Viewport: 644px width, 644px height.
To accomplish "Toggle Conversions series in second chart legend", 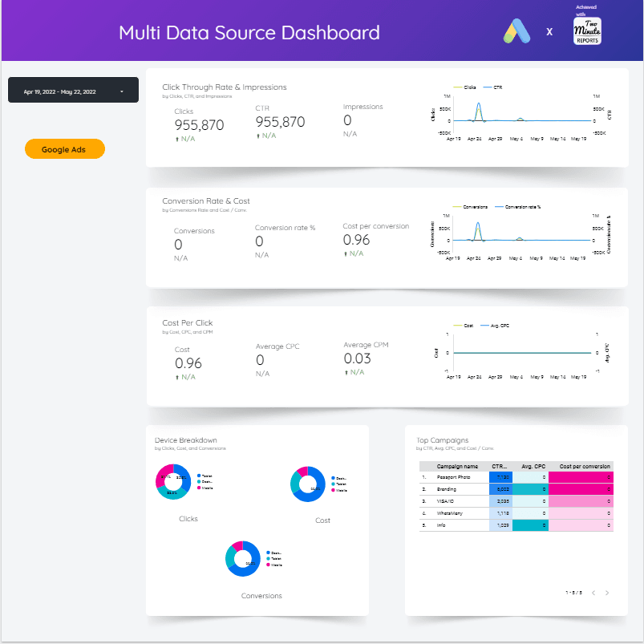I will [x=470, y=207].
